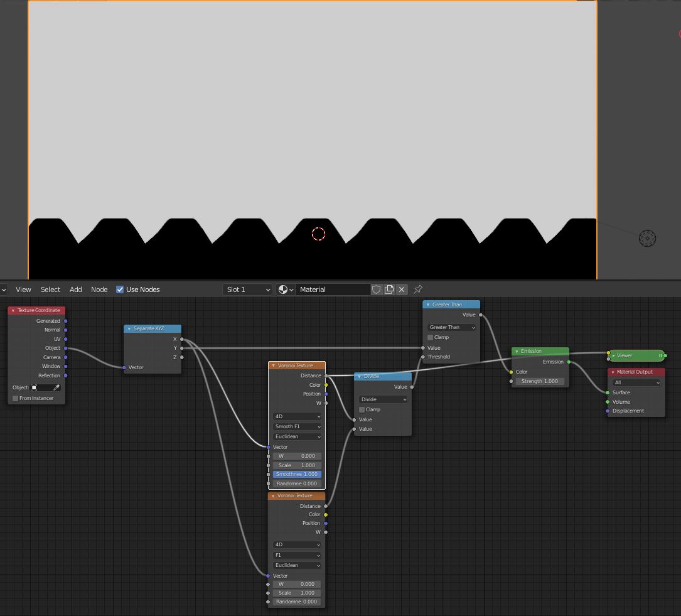Open the Divide operation dropdown
Viewport: 681px width, 616px height.
coord(383,399)
